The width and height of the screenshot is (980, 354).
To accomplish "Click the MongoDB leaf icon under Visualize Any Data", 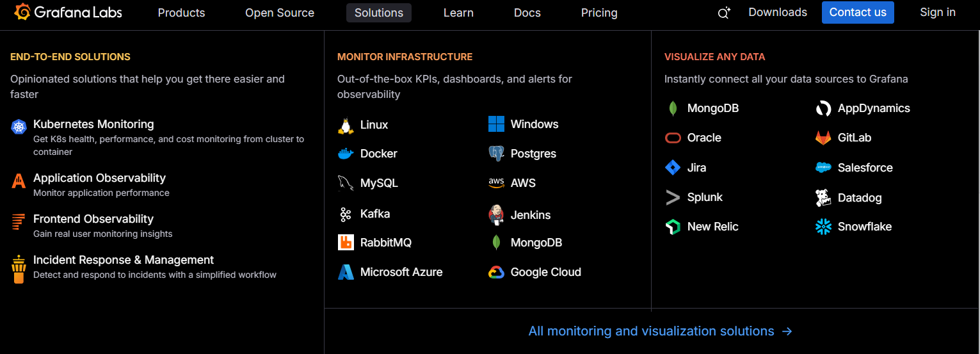I will [673, 108].
